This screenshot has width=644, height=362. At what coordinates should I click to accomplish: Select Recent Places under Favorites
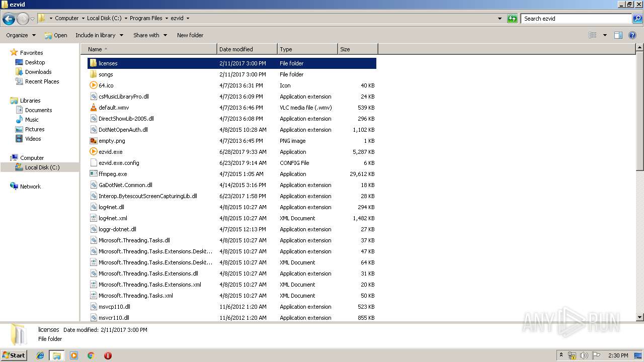(x=42, y=81)
